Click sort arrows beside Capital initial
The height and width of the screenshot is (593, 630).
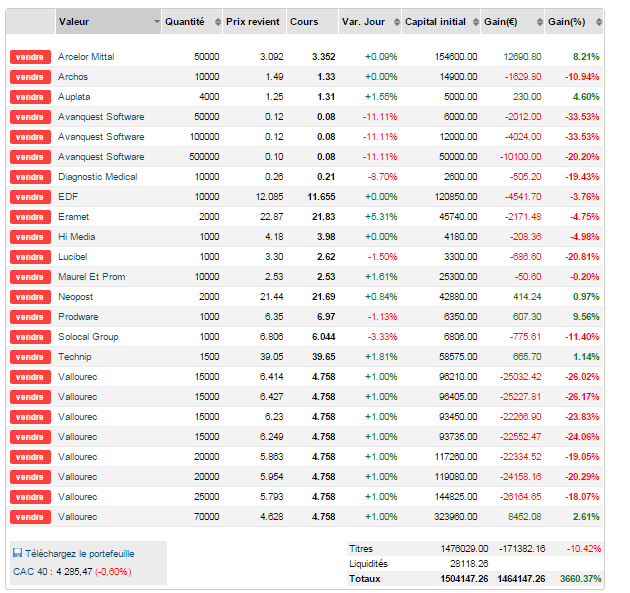point(474,22)
